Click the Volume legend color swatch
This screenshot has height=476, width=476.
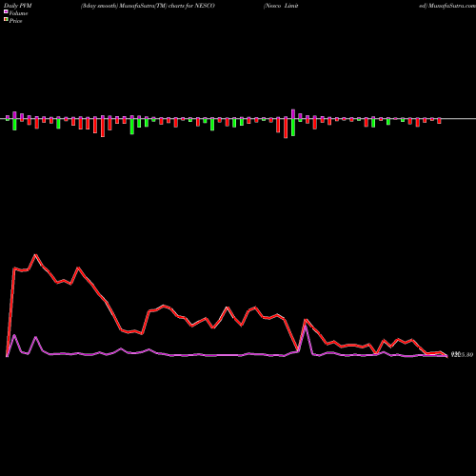(6, 12)
